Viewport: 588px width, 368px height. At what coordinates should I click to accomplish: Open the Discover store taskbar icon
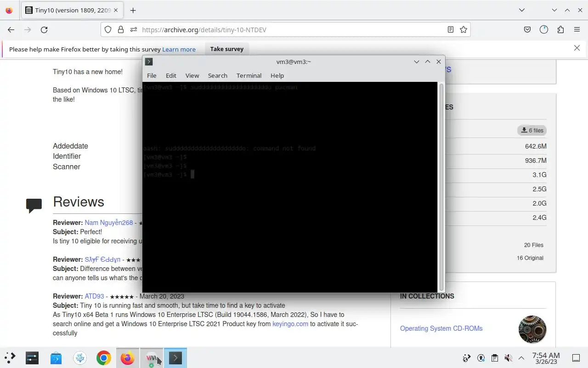56,358
